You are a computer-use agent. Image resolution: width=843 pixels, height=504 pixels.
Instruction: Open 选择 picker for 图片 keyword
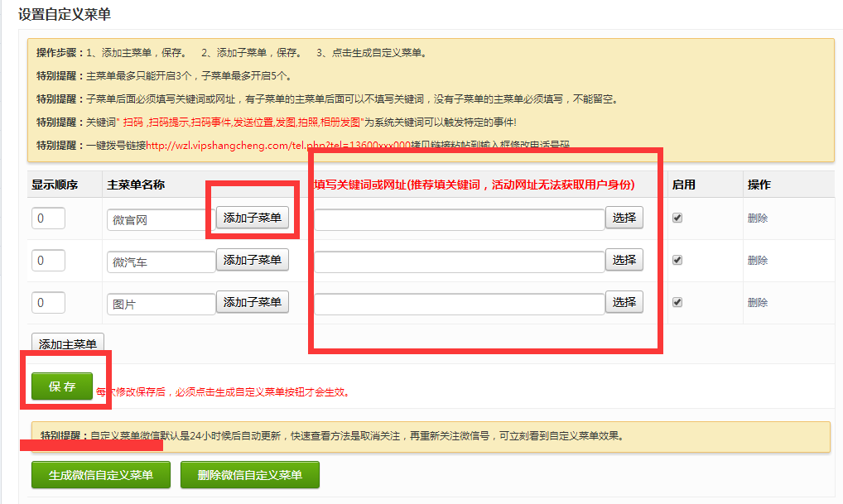pyautogui.click(x=624, y=303)
